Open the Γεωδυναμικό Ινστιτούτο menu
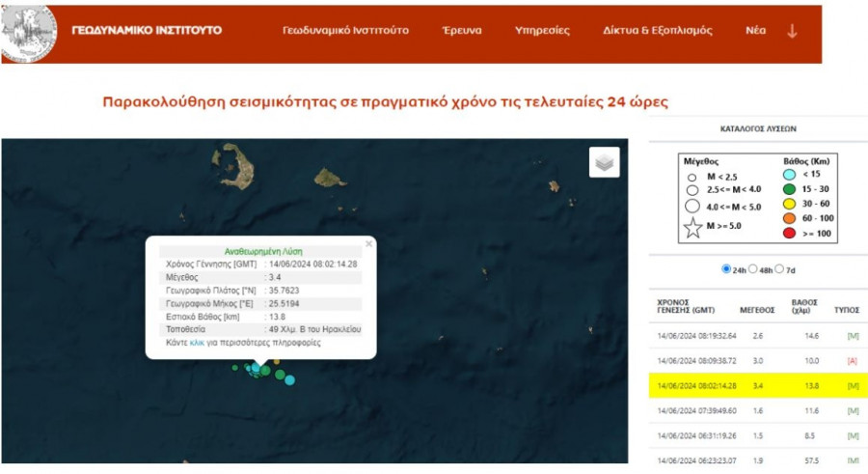 pos(345,31)
